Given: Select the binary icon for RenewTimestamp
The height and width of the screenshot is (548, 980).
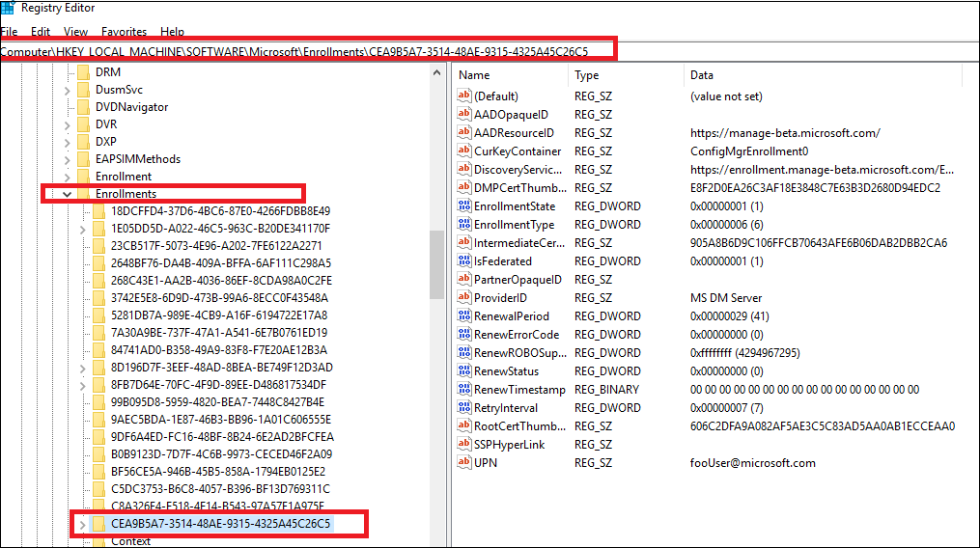Looking at the screenshot, I should click(x=463, y=390).
